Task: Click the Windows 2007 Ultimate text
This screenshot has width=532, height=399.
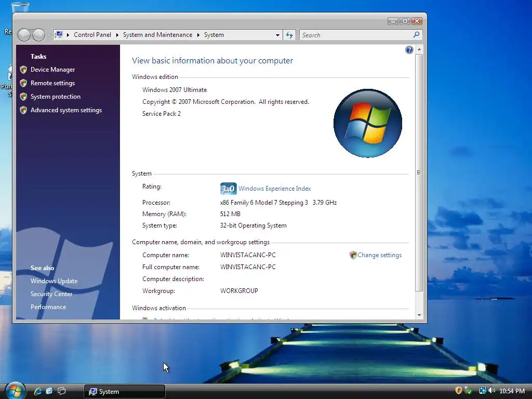Action: click(x=175, y=90)
